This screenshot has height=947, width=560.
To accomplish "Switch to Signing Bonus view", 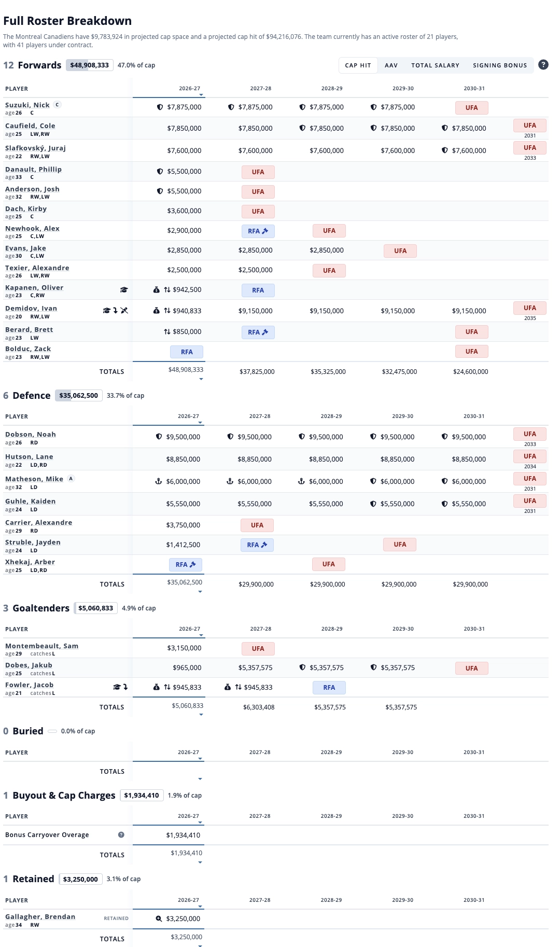I will point(500,65).
